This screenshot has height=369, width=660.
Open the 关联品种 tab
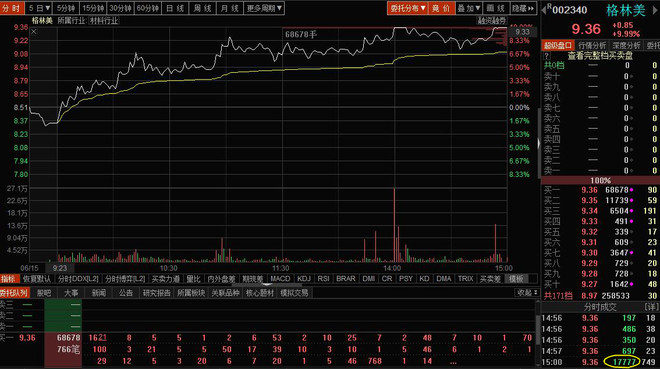(x=225, y=293)
